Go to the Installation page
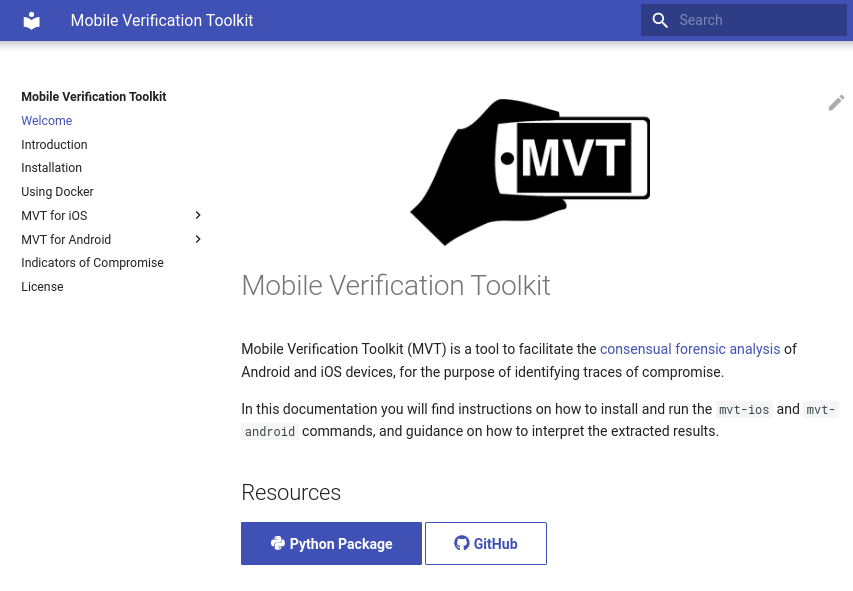Image resolution: width=853 pixels, height=591 pixels. point(52,168)
